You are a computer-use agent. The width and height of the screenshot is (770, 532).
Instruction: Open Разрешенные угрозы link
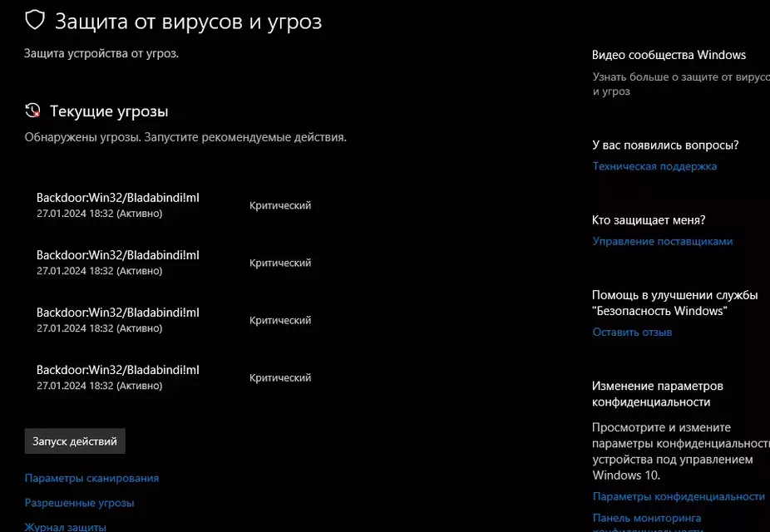pyautogui.click(x=80, y=503)
